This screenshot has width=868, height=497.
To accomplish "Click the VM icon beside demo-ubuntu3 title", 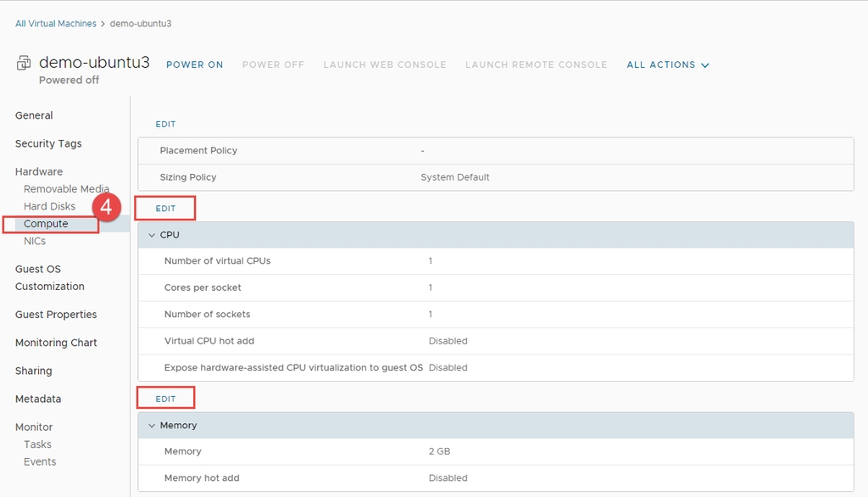I will [24, 64].
